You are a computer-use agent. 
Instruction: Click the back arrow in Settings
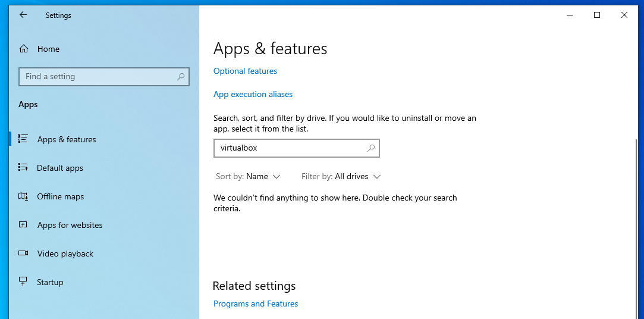(x=23, y=15)
